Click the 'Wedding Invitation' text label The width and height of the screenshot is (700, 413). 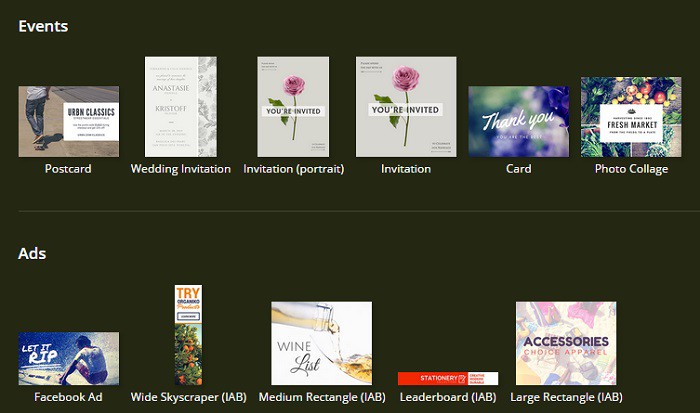pyautogui.click(x=180, y=169)
